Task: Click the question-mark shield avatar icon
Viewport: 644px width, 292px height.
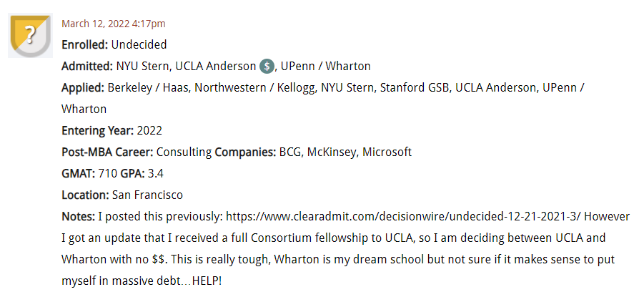Action: (x=31, y=36)
